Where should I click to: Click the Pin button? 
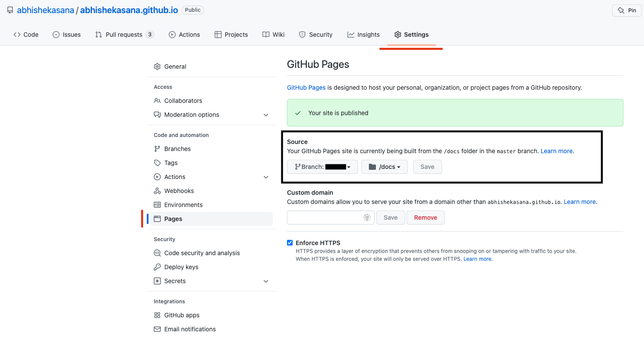626,11
